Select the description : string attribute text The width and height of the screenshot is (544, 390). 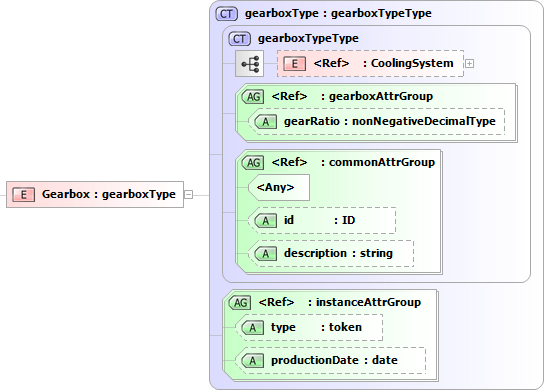point(338,253)
